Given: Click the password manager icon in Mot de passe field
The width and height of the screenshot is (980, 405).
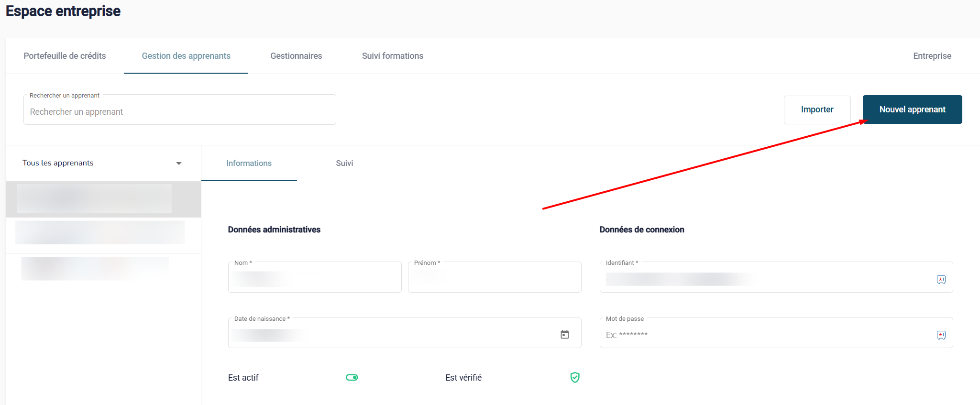Looking at the screenshot, I should (941, 335).
